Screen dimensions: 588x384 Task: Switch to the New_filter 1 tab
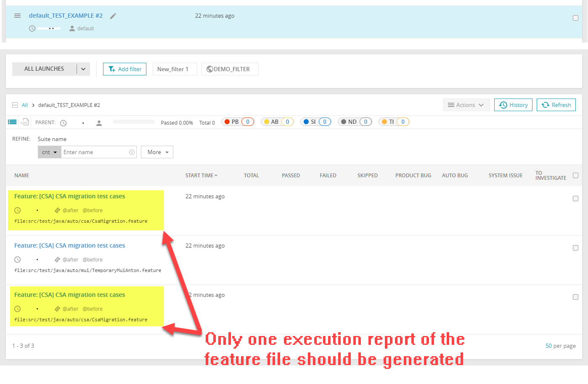[175, 69]
